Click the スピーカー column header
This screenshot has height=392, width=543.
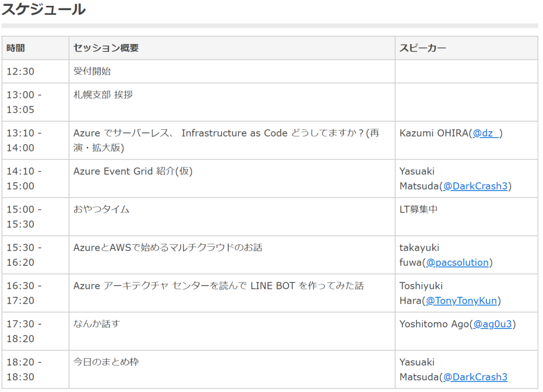(467, 48)
